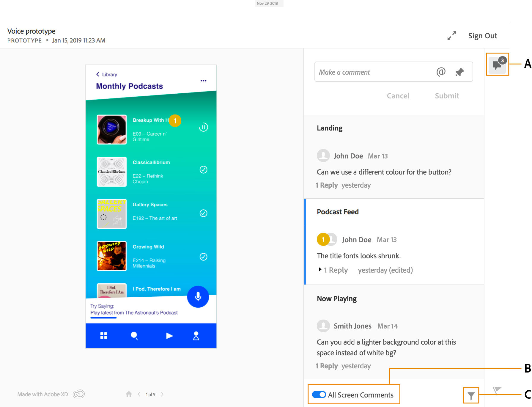
Task: Click the checkmark icon beside Gallery Spaces episode
Action: (x=203, y=213)
